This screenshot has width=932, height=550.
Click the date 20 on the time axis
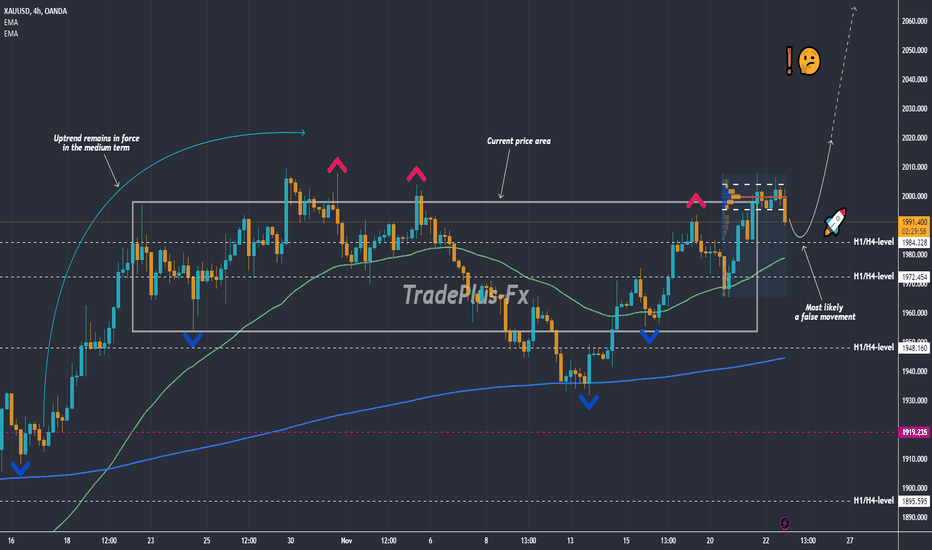710,540
